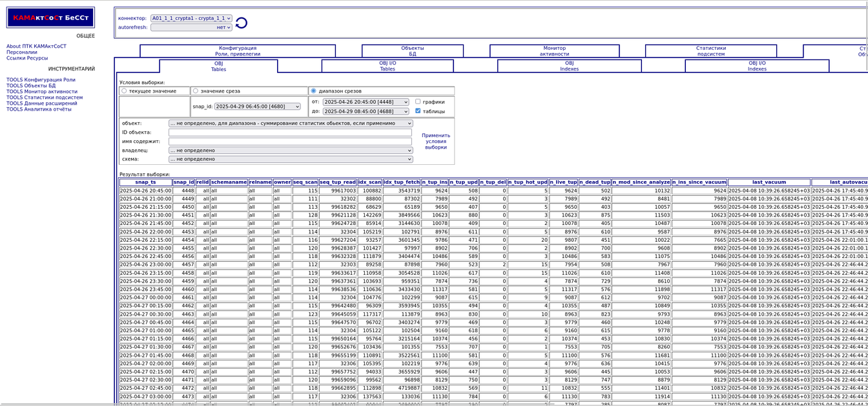Select the 'значение среза' radio option

[x=196, y=91]
